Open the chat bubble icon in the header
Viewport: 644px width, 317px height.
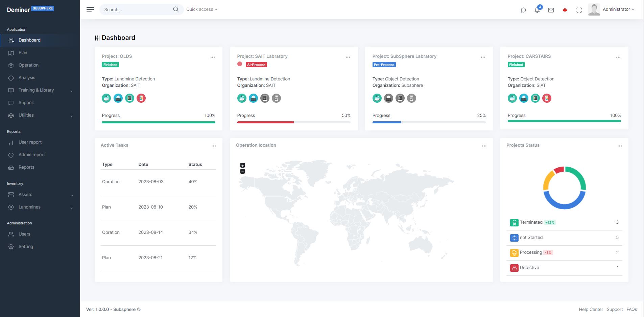(523, 10)
